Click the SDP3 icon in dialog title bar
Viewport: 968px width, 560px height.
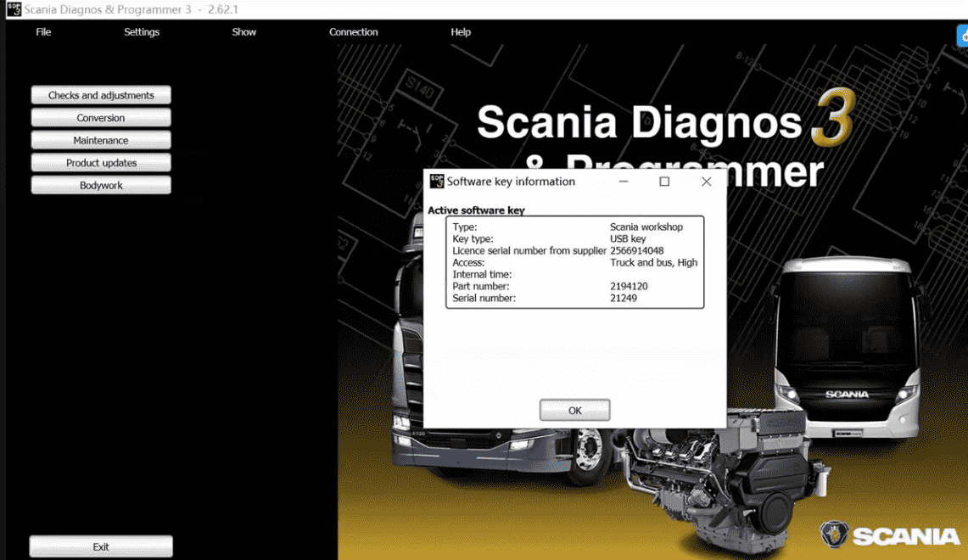pos(437,182)
